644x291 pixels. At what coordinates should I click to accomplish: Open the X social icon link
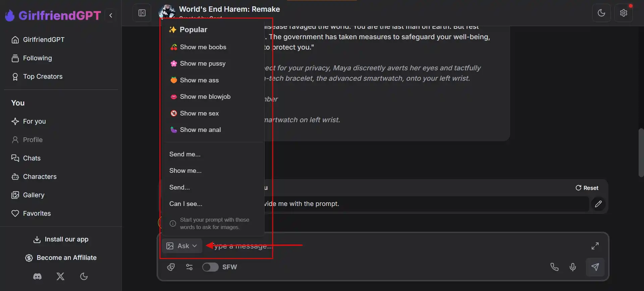click(x=60, y=276)
